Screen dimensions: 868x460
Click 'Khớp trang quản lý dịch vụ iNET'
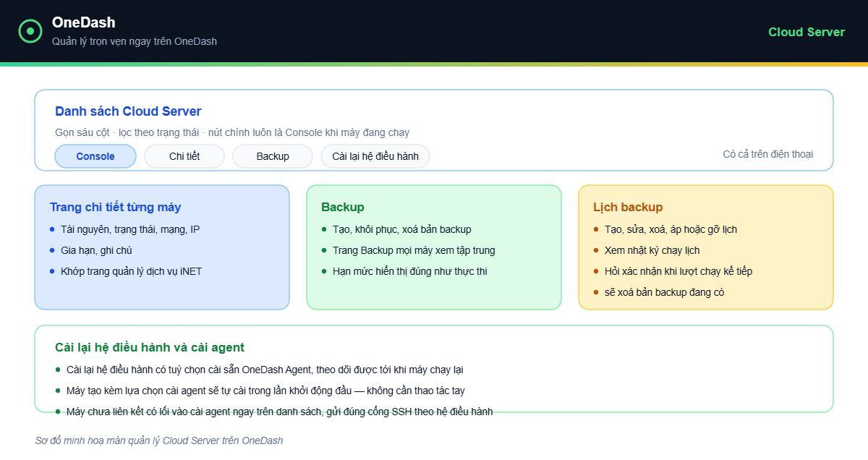click(x=132, y=271)
